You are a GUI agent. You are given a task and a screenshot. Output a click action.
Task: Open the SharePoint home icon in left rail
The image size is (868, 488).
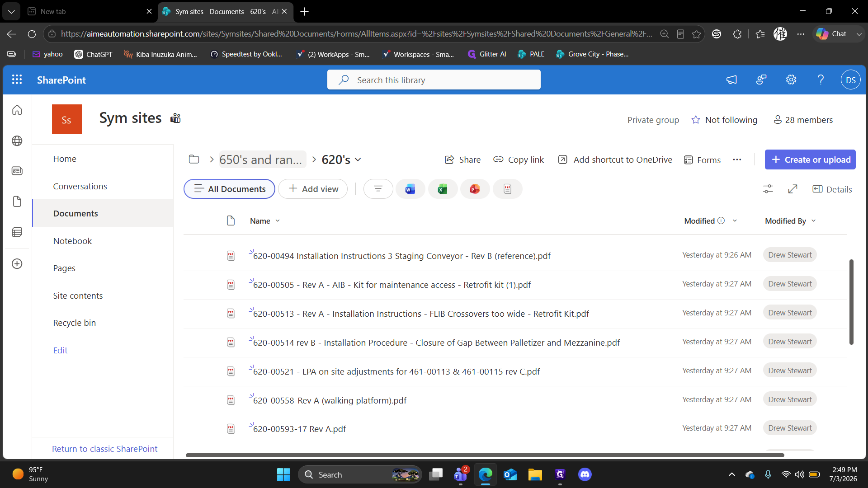coord(17,110)
